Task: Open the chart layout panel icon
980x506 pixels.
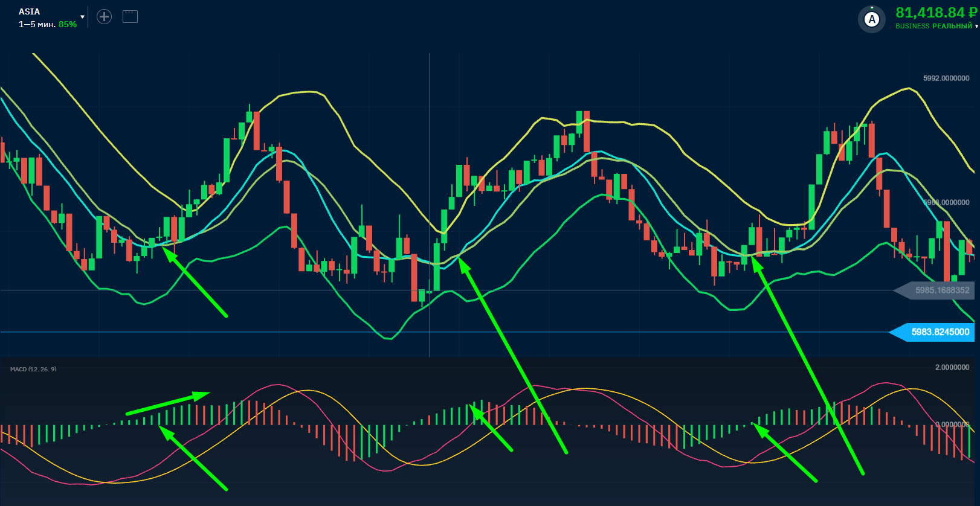Action: [130, 17]
